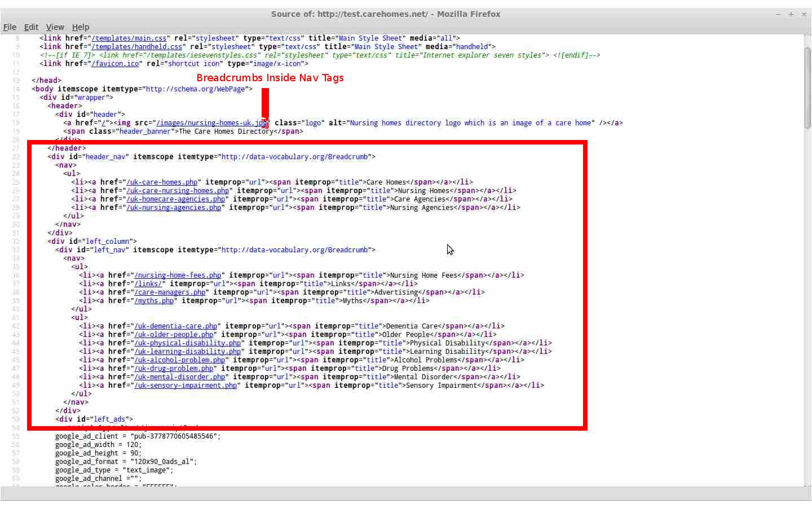The image size is (812, 508).
Task: Open the /myths.php link
Action: coord(153,300)
